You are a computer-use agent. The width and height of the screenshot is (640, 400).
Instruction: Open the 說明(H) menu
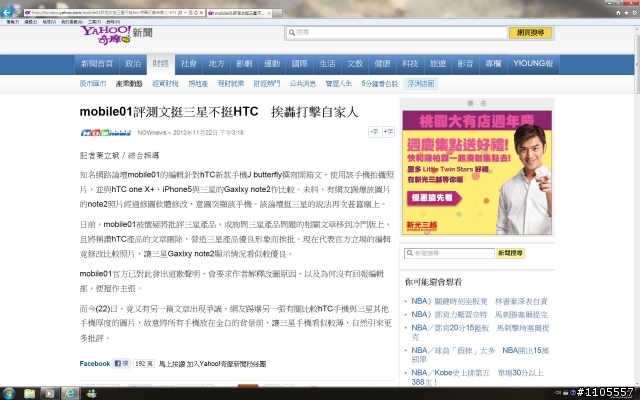coord(113,22)
